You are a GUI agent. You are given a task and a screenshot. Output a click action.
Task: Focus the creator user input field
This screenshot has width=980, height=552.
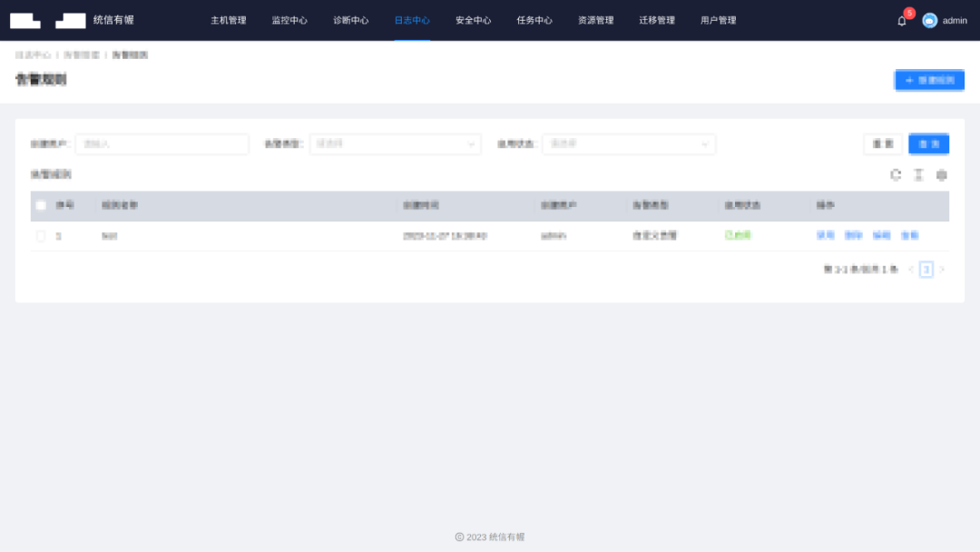coord(162,143)
